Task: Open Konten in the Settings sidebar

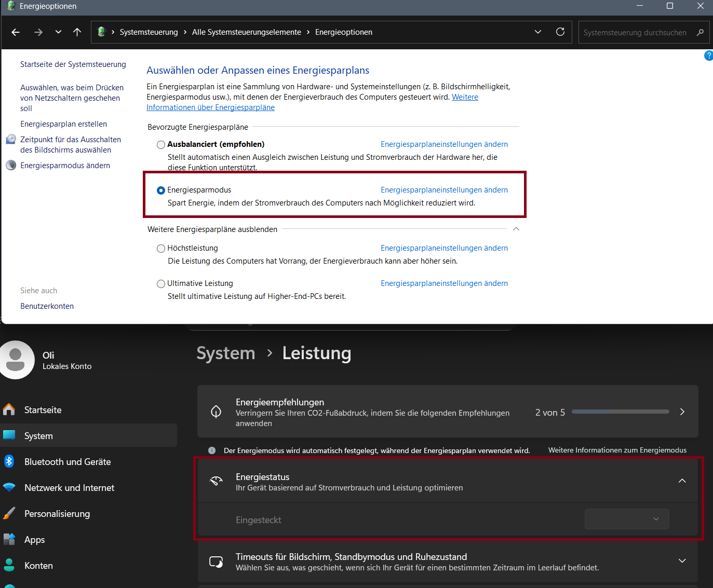Action: click(38, 566)
